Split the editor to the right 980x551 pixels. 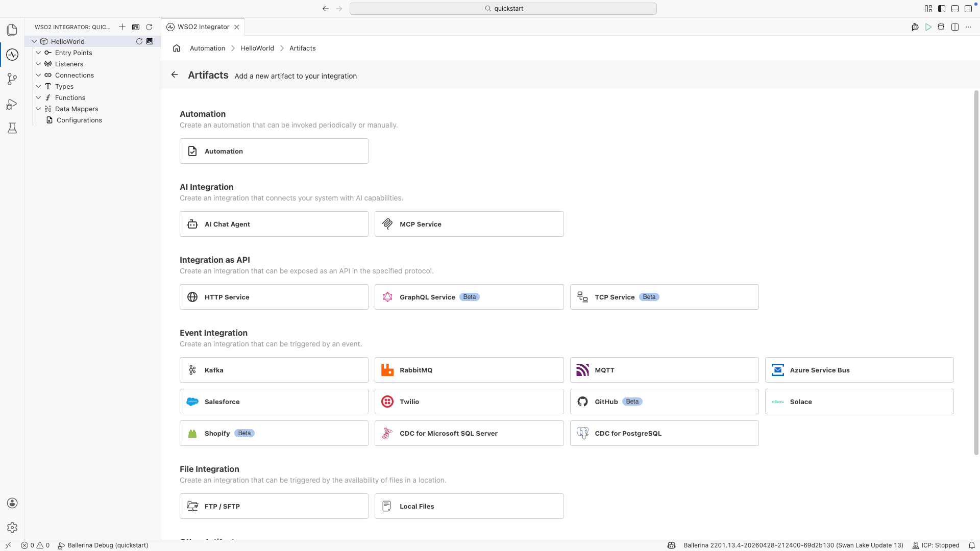pos(955,27)
